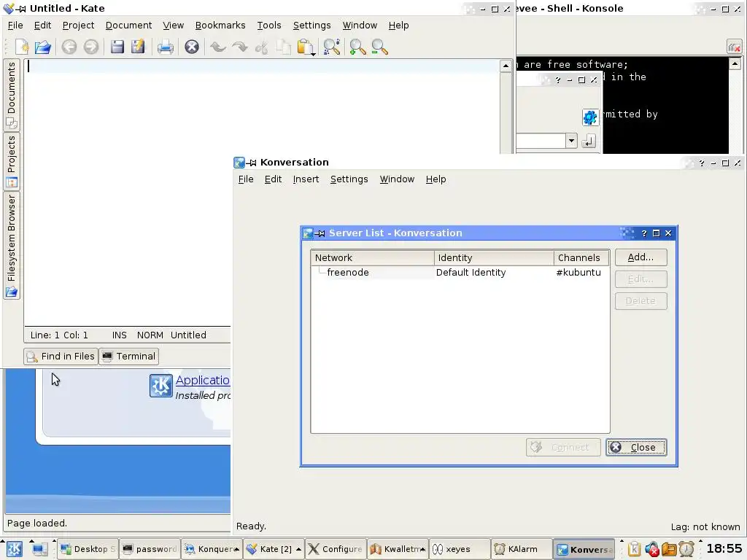747x560 pixels.
Task: Click the Close document X icon in Kate
Action: (x=192, y=47)
